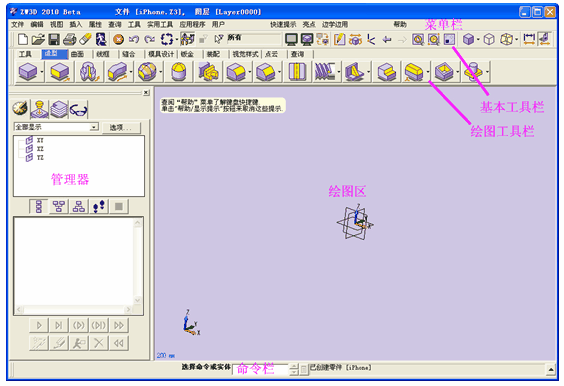Switch to the 模具设计 toolbar tab

[x=161, y=54]
